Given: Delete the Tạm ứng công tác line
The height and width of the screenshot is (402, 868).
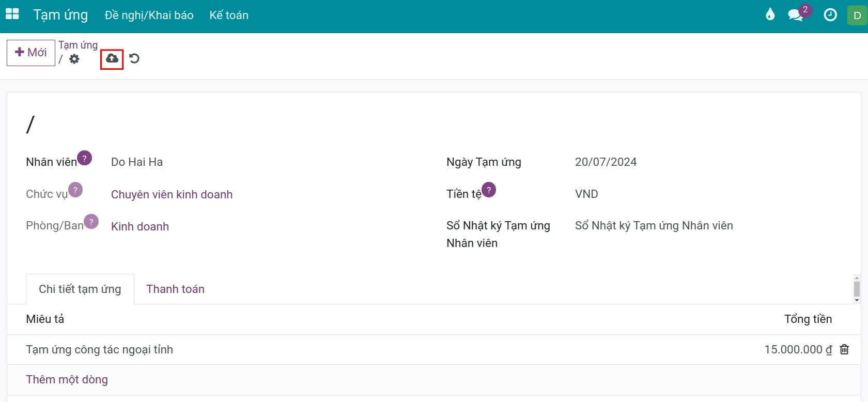Looking at the screenshot, I should pyautogui.click(x=844, y=349).
